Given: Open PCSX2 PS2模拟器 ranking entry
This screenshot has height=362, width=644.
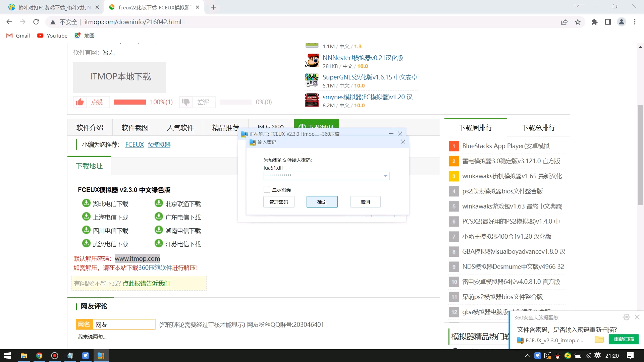Looking at the screenshot, I should [511, 221].
